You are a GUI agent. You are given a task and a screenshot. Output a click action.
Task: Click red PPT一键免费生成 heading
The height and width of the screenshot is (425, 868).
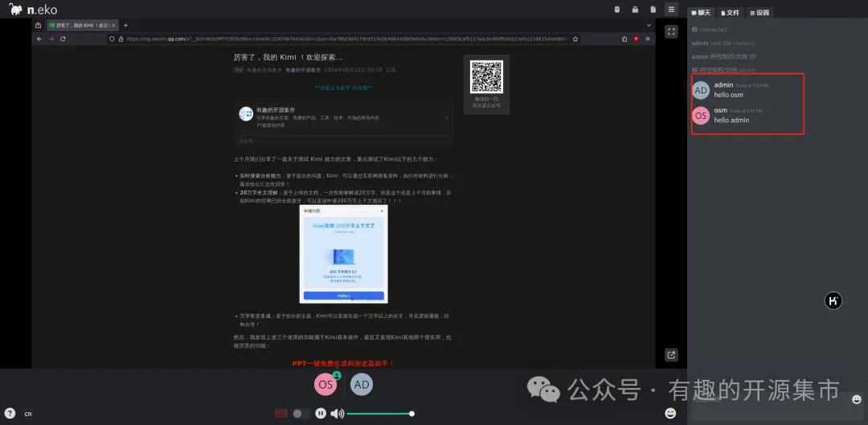pyautogui.click(x=343, y=364)
